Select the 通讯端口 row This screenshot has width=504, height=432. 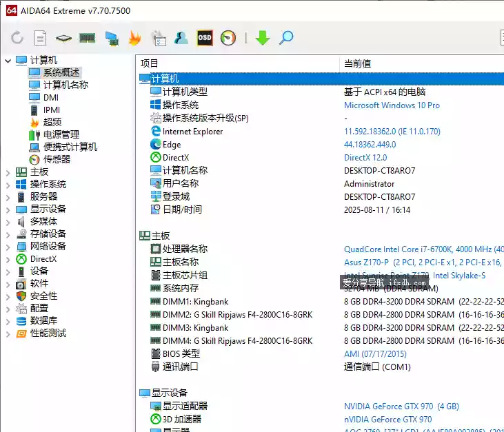point(327,367)
